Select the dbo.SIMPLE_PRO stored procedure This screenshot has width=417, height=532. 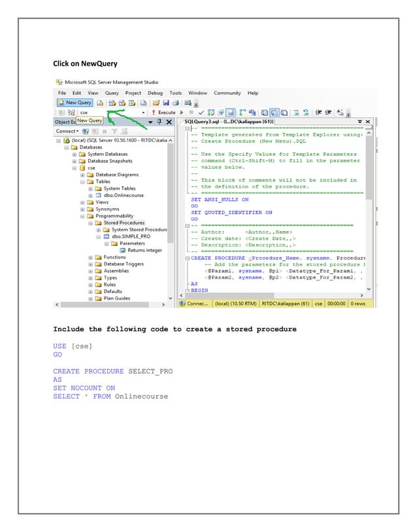click(131, 236)
